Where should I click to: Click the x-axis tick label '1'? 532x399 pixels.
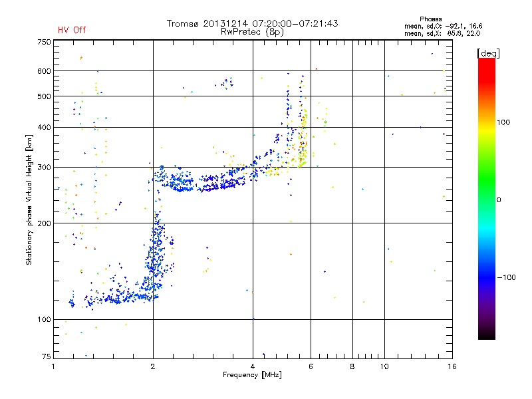click(x=53, y=366)
